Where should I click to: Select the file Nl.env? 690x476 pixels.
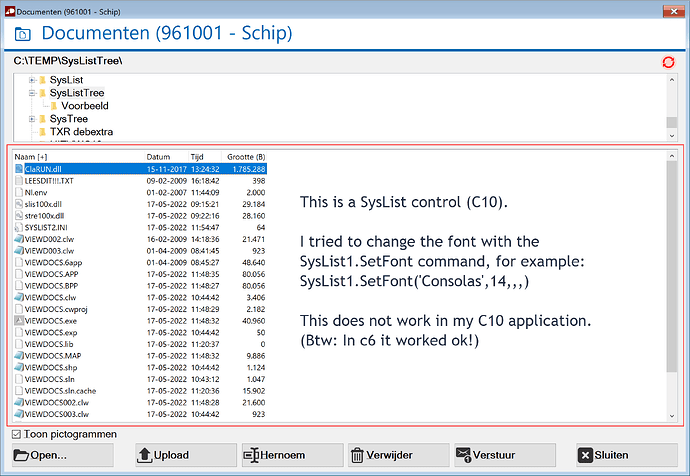[36, 192]
